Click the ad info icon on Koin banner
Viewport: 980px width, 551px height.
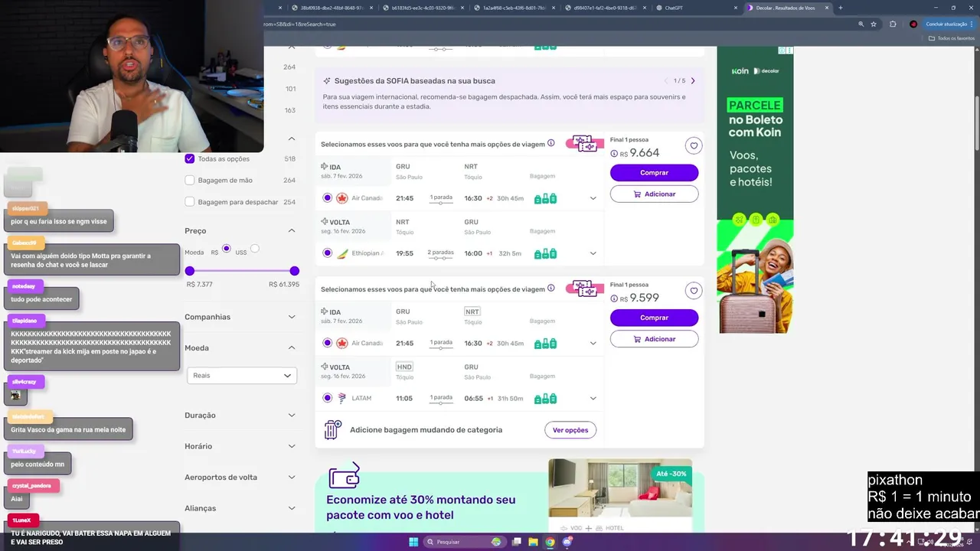point(782,51)
